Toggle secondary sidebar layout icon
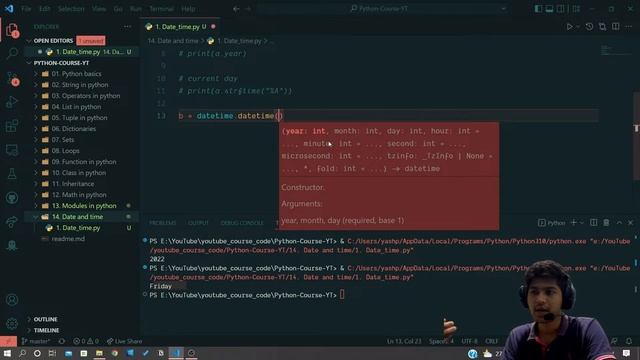Viewport: 640px width, 360px height. point(561,9)
